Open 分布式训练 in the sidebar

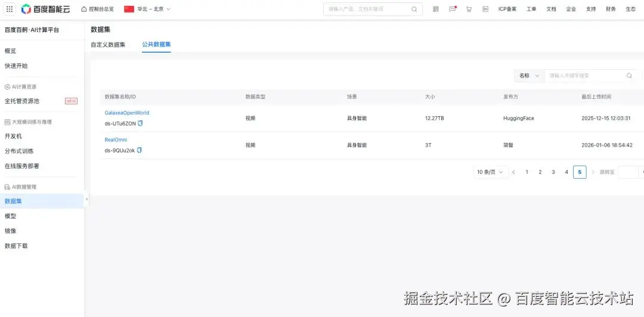19,151
